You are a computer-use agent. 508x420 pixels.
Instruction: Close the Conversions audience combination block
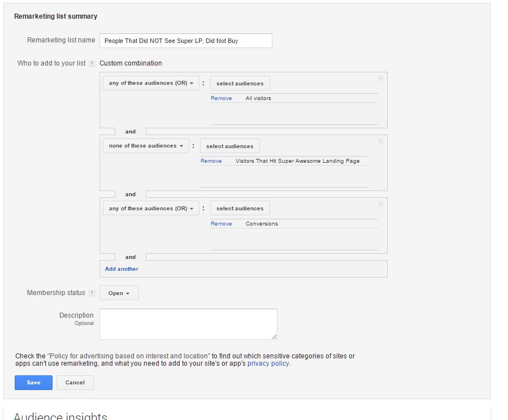click(381, 204)
